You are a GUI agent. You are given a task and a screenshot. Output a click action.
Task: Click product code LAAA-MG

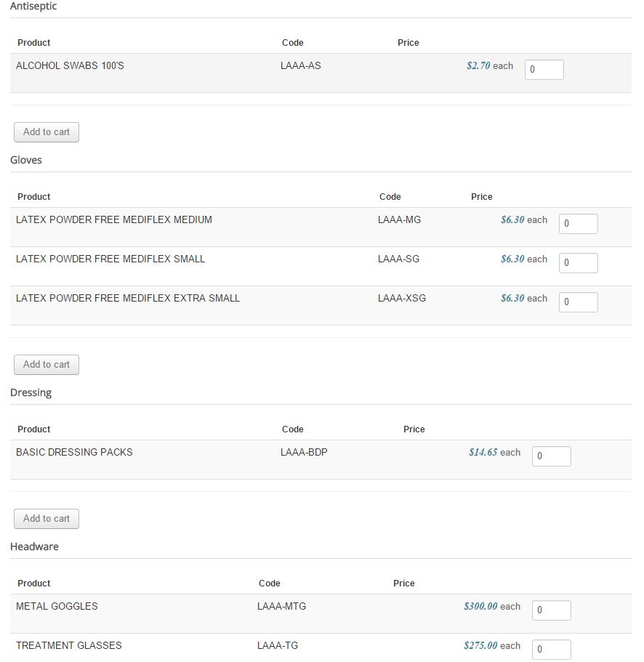click(399, 219)
